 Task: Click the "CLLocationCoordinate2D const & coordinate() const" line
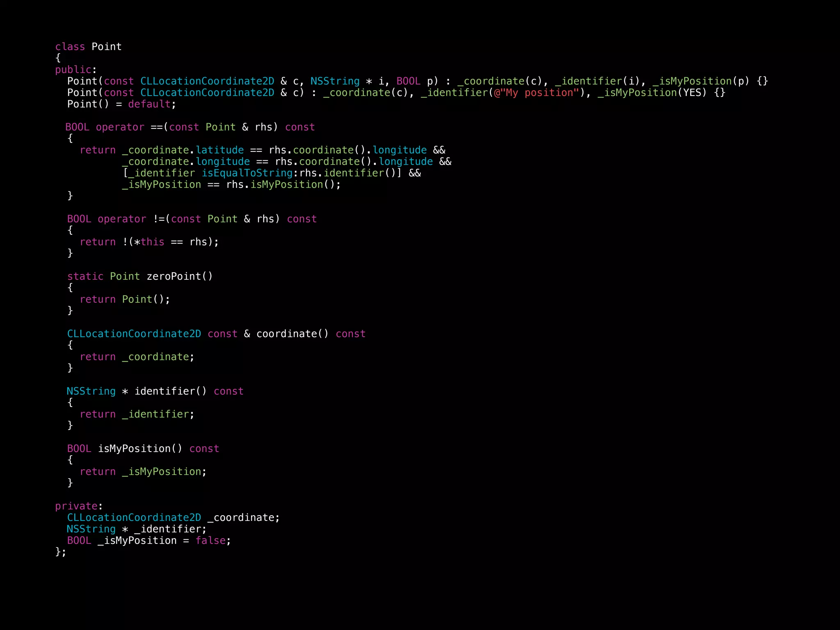point(216,334)
